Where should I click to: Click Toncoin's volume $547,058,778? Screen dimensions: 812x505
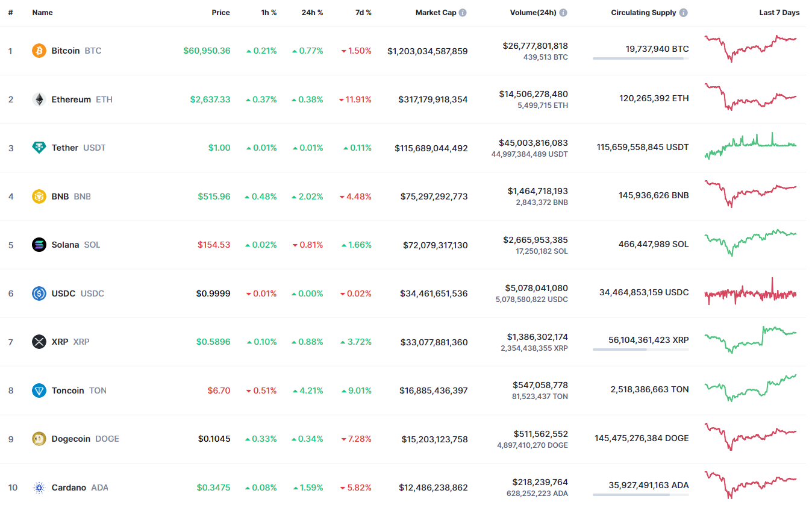(540, 385)
